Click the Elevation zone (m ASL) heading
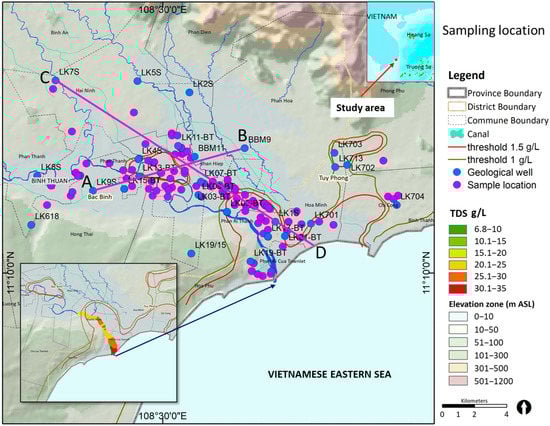 click(492, 304)
